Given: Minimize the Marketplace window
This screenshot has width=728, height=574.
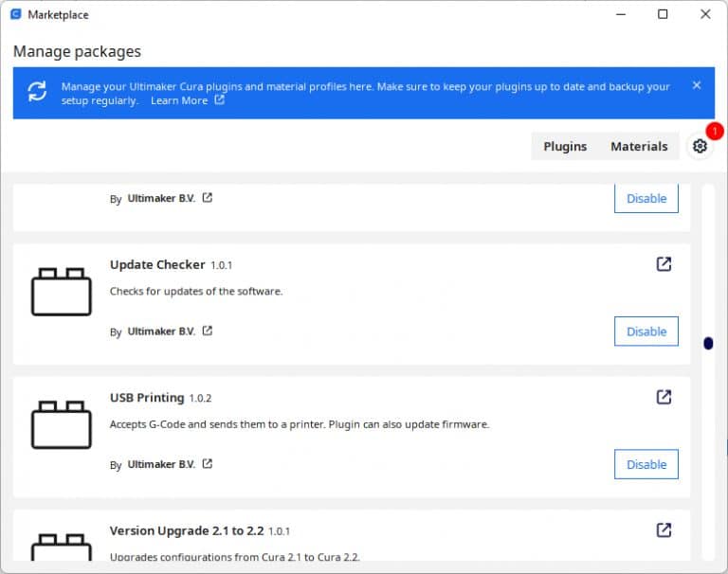Looking at the screenshot, I should pos(621,14).
